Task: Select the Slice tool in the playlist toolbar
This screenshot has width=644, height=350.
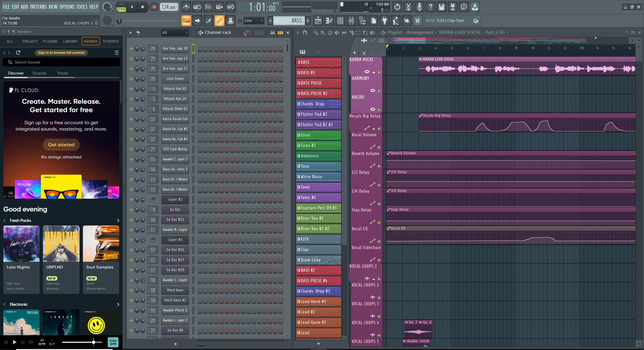Action: (351, 33)
